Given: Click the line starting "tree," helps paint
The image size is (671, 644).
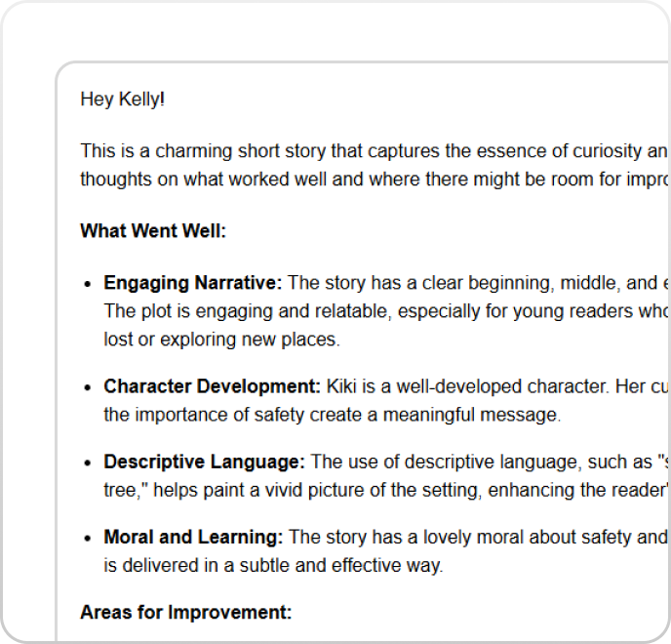Looking at the screenshot, I should (380, 490).
